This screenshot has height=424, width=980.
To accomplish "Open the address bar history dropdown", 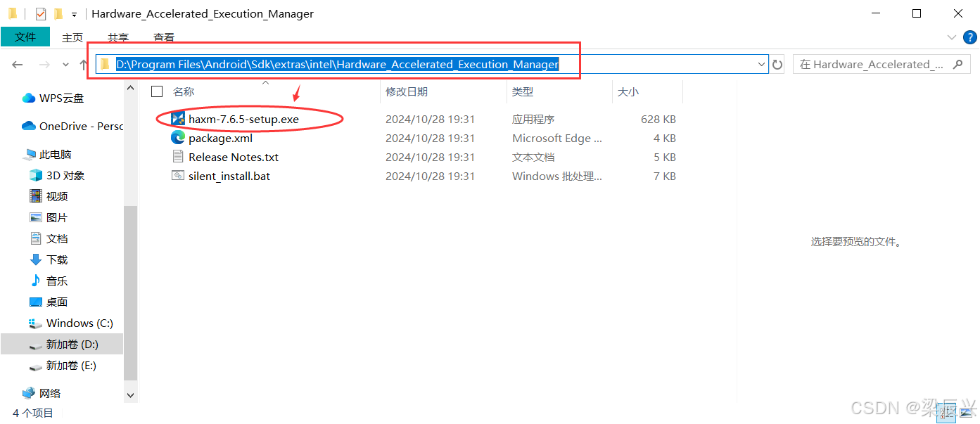I will tap(761, 64).
